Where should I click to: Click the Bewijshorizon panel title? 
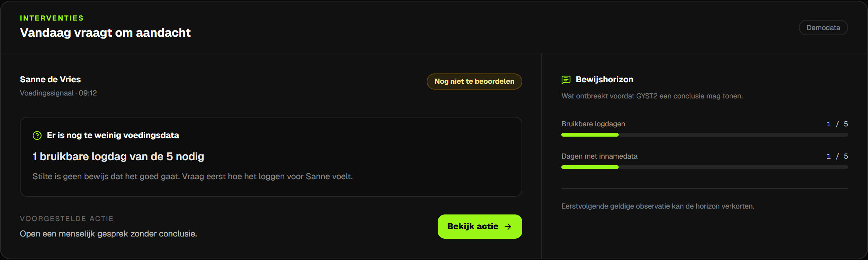(604, 79)
